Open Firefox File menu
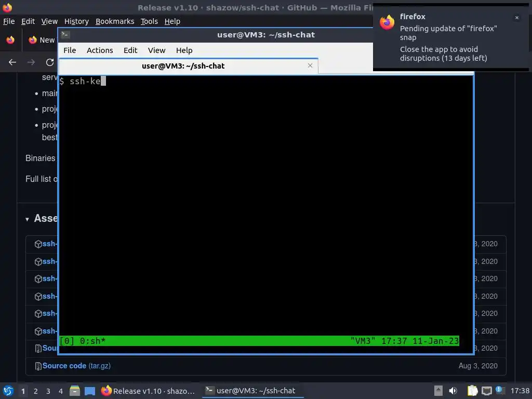 tap(9, 21)
